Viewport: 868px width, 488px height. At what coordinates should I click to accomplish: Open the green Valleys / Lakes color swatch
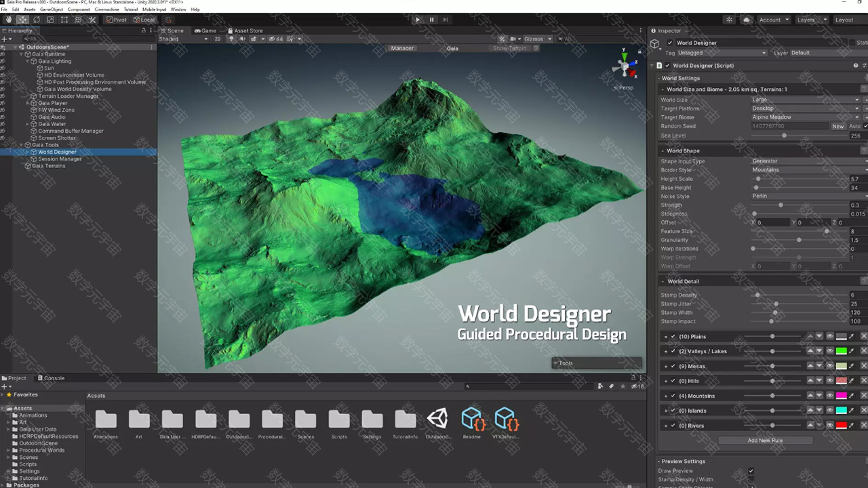[x=842, y=351]
